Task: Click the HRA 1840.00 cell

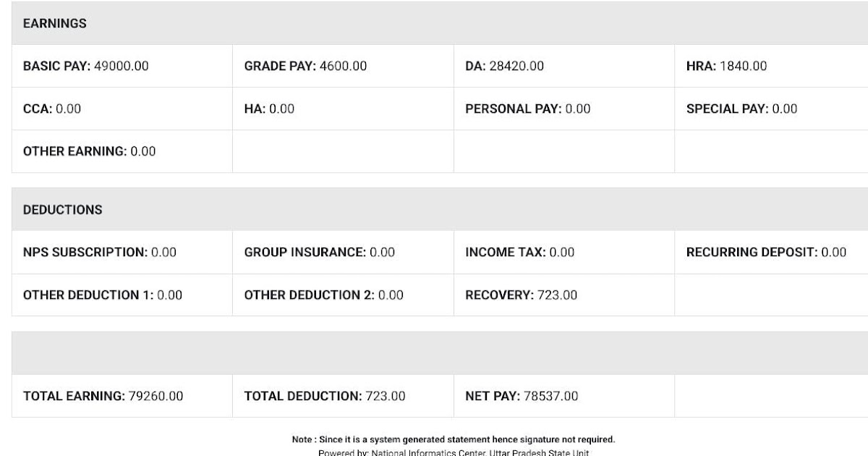Action: coord(726,67)
